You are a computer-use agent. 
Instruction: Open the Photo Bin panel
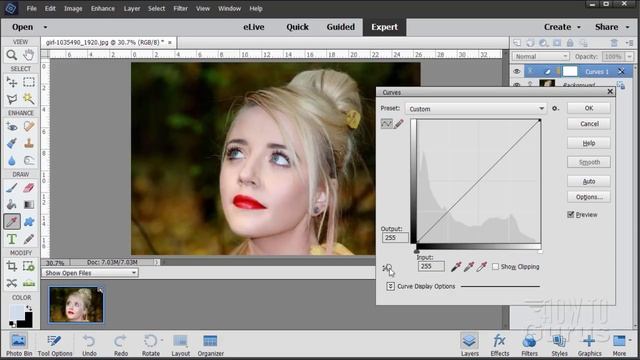click(x=19, y=345)
